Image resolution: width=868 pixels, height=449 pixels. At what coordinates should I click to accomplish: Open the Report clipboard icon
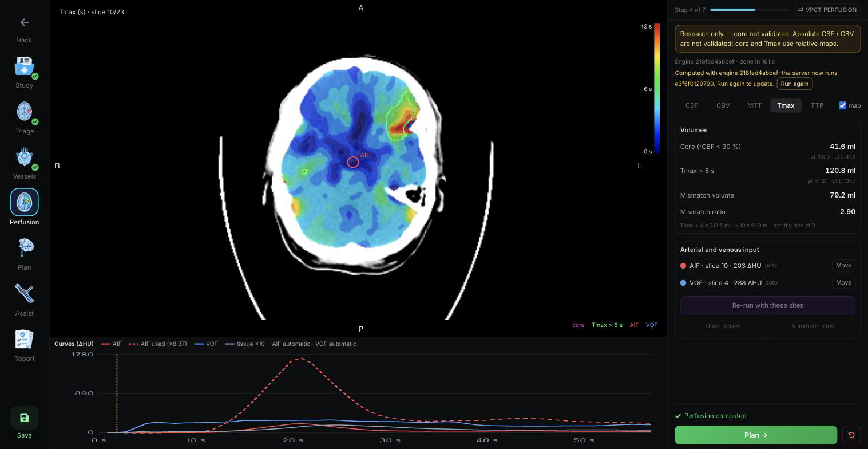24,338
